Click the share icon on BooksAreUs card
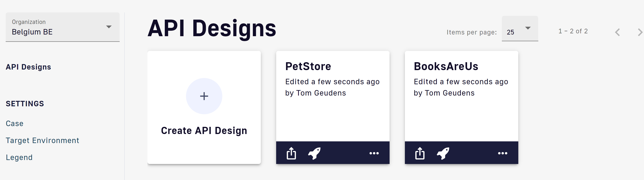The height and width of the screenshot is (180, 644). tap(420, 153)
